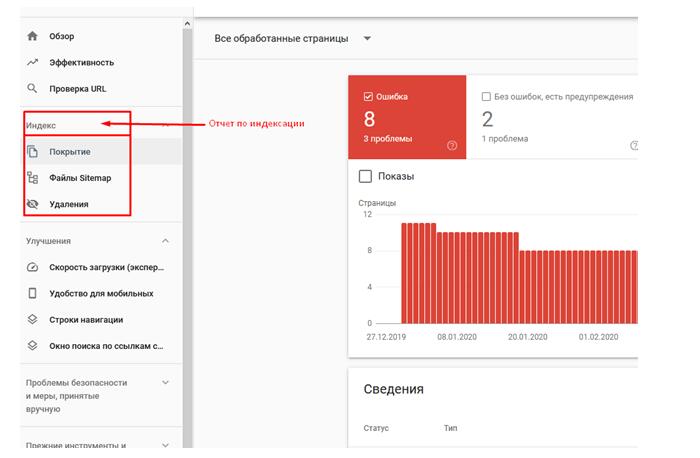Click the Строки навигации layers icon
This screenshot has height=458, width=700.
[x=32, y=320]
